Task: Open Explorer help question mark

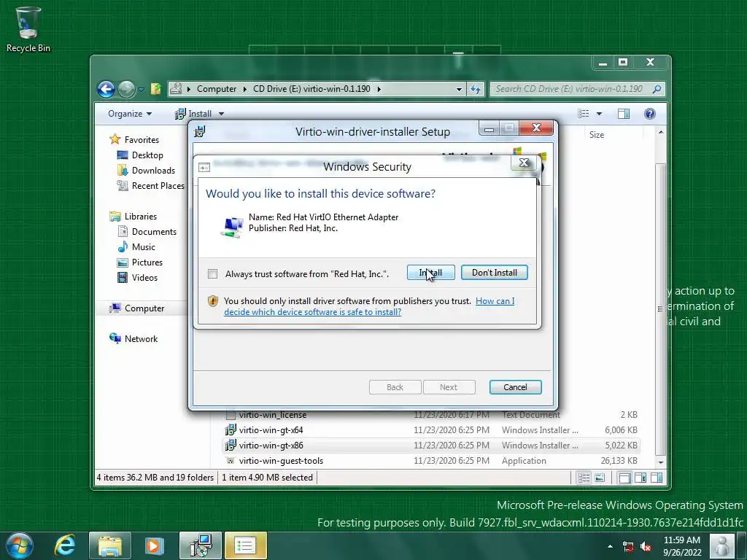Action: (650, 114)
